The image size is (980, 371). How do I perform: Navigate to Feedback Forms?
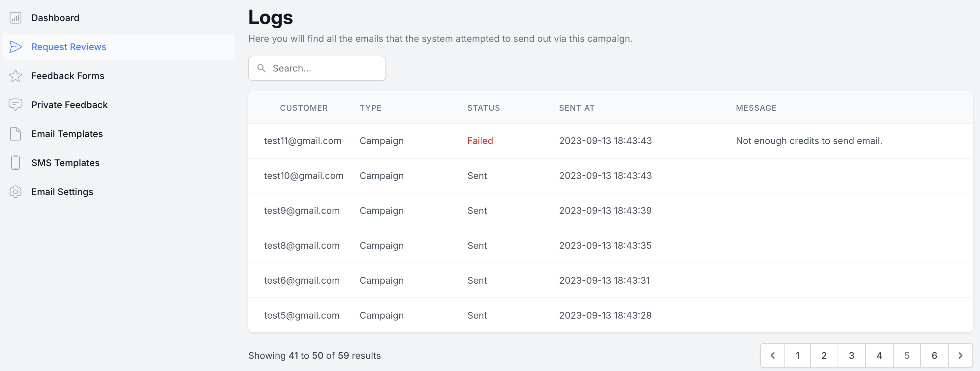(68, 76)
